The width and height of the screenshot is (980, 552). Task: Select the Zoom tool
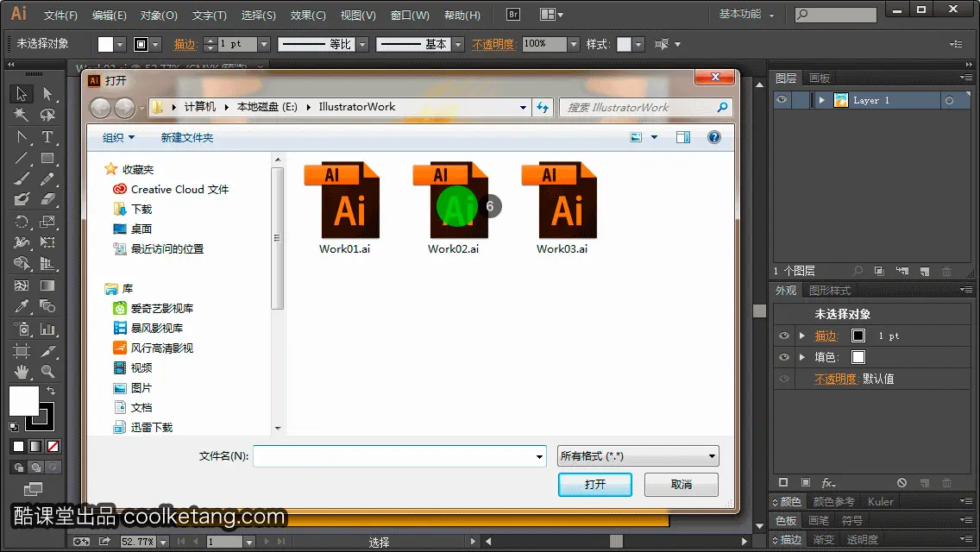pos(47,372)
